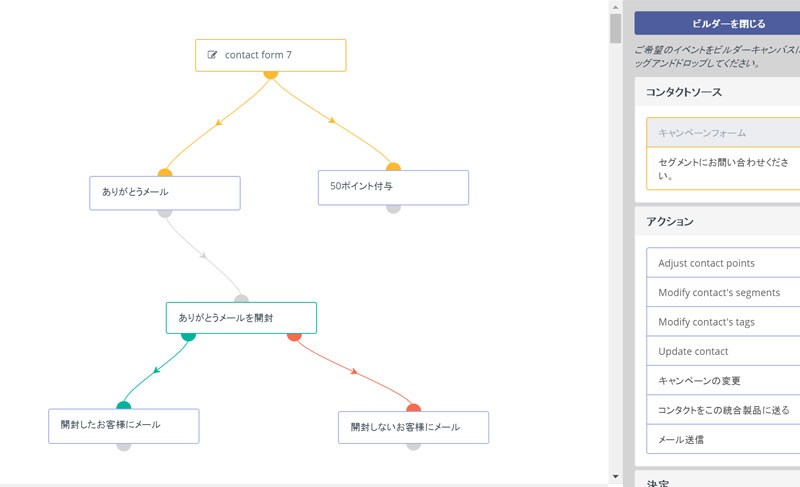Click the yellow connector arrow toward ありがとうメール
Viewport: 800px width, 487px height.
pyautogui.click(x=219, y=122)
